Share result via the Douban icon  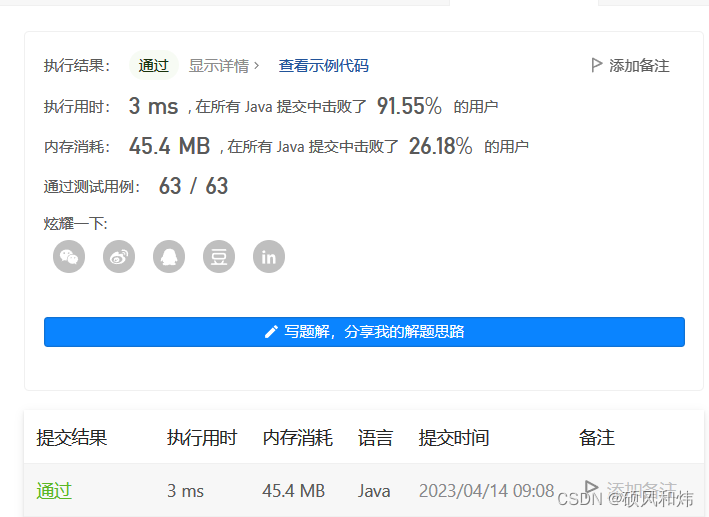[219, 256]
